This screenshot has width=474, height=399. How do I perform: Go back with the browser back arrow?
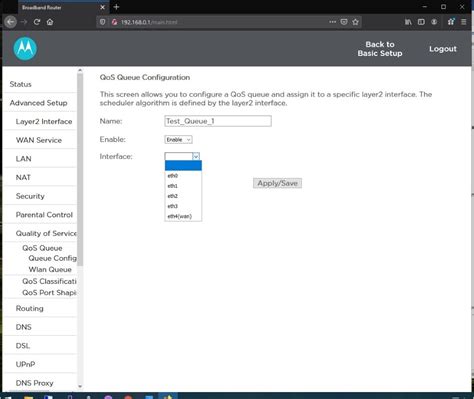pos(11,22)
